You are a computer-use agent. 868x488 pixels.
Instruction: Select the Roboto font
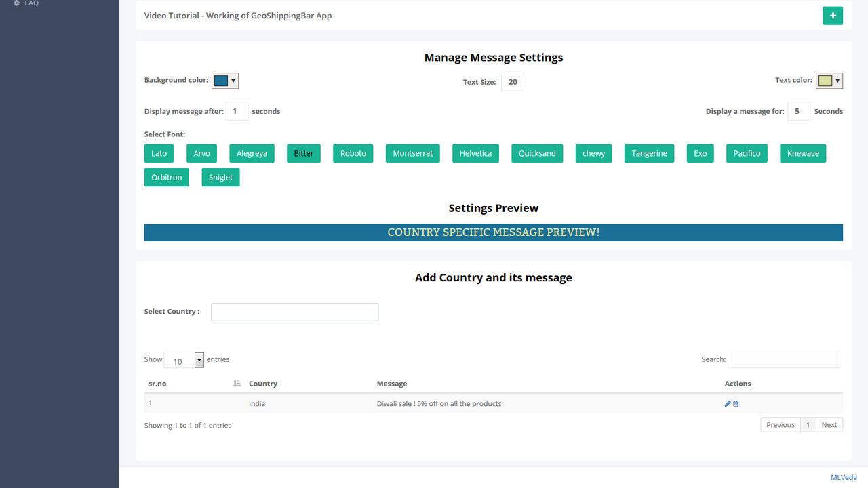(353, 153)
